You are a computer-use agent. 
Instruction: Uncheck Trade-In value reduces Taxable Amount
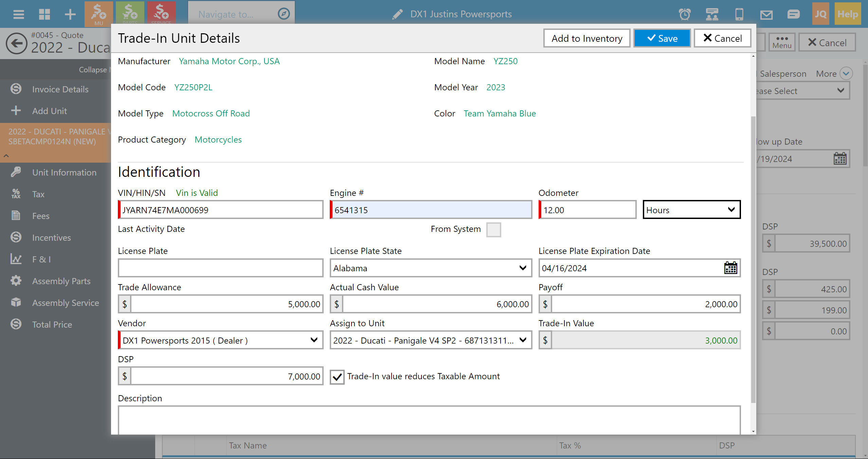coord(337,377)
